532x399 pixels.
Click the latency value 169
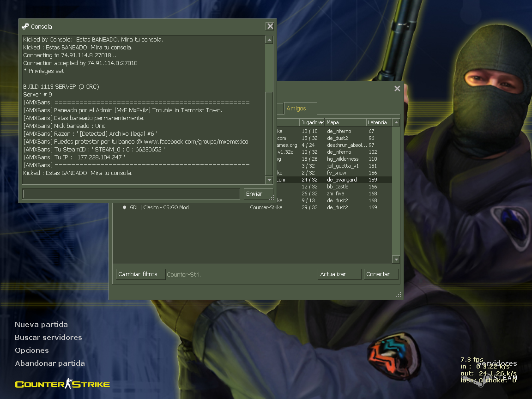373,207
